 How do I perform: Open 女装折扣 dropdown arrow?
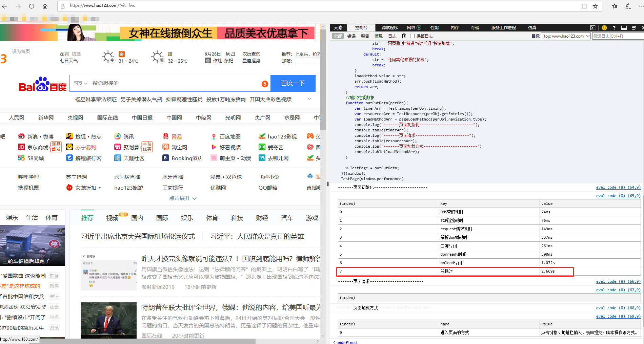[x=100, y=188]
